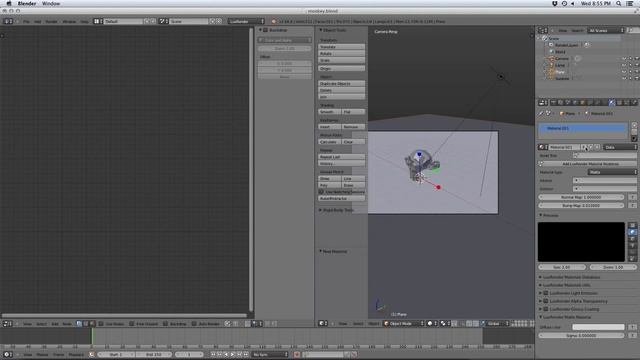Toggle the Use Nodes checkbox

(x=101, y=324)
